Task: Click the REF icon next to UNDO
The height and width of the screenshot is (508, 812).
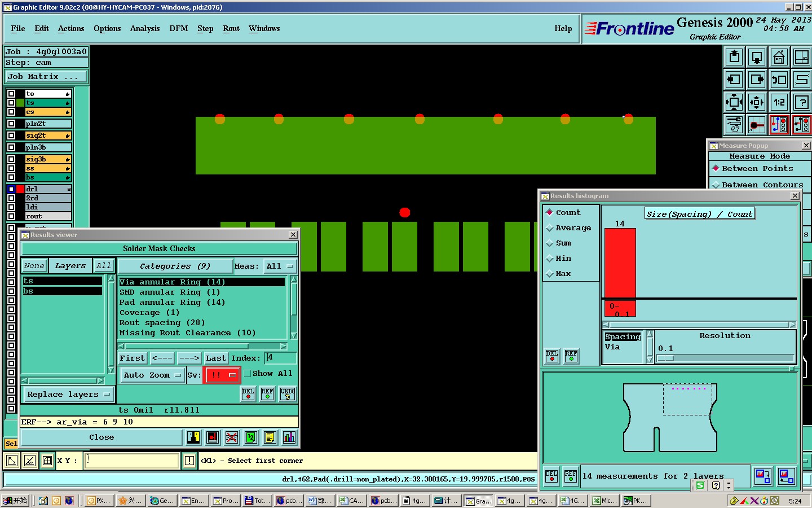Action: (267, 394)
